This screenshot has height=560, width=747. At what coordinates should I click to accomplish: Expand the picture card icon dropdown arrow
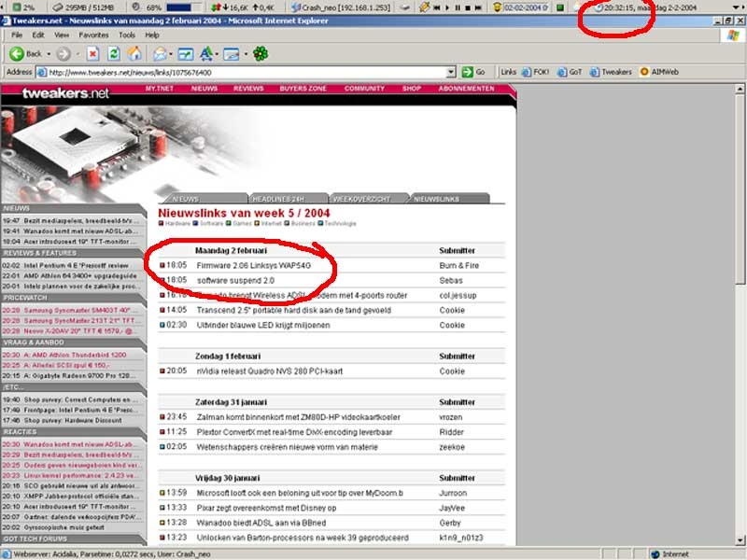(246, 54)
